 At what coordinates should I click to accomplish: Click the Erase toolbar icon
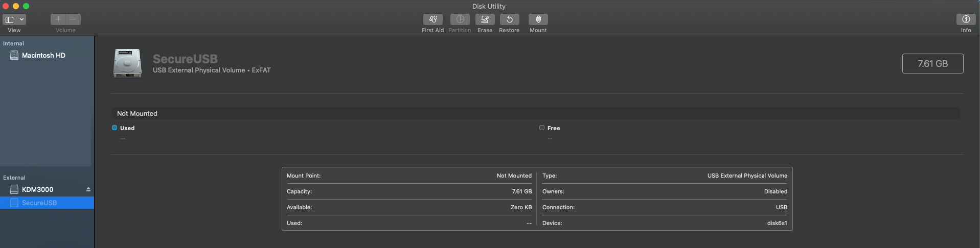coord(485,19)
